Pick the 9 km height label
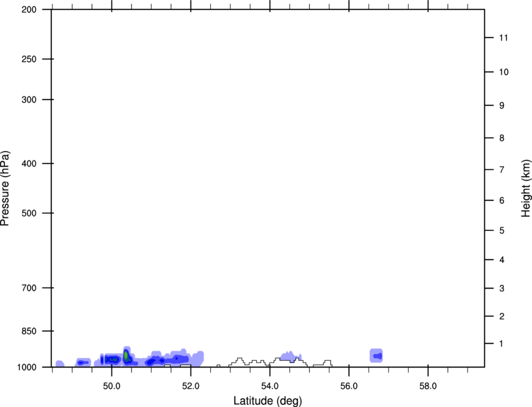Image resolution: width=532 pixels, height=407 pixels. coord(502,106)
